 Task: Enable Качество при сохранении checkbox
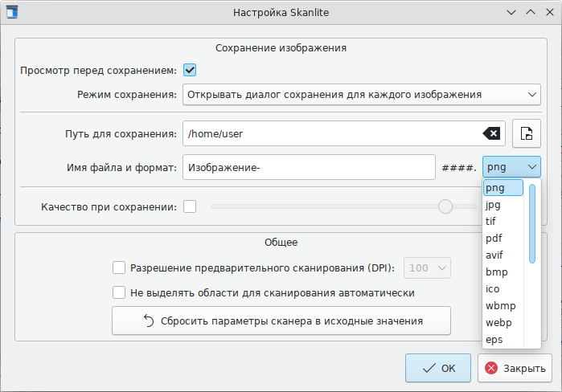[x=190, y=206]
